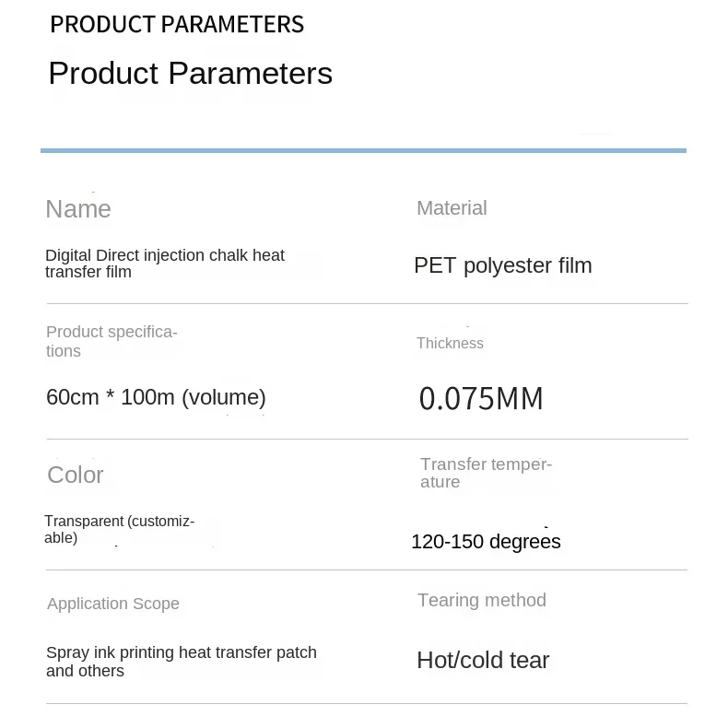The width and height of the screenshot is (728, 728).
Task: Click the 0.075MM thickness value
Action: (481, 399)
